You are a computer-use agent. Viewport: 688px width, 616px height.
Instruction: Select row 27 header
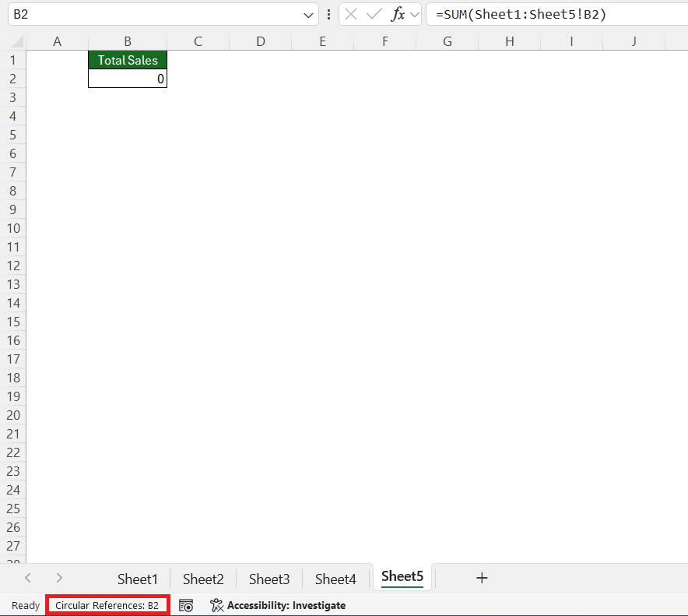[13, 546]
